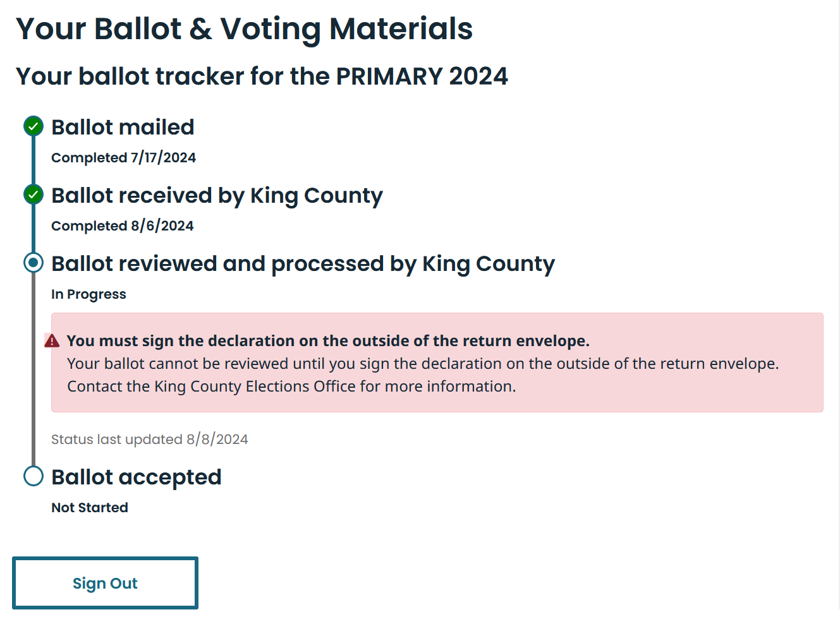This screenshot has width=840, height=624.
Task: Click the green checkmark beside Ballot received
Action: click(x=33, y=195)
